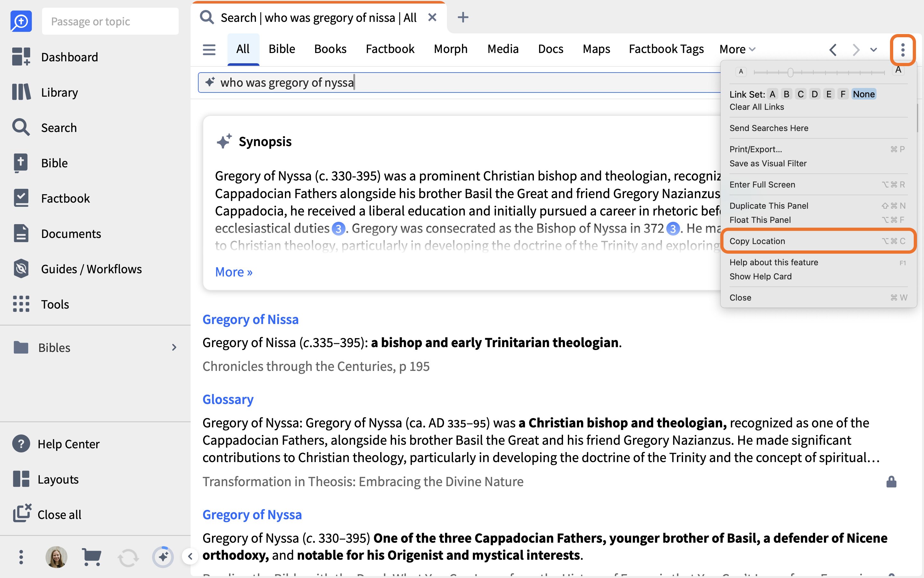924x578 pixels.
Task: Click the user profile avatar
Action: pos(56,557)
